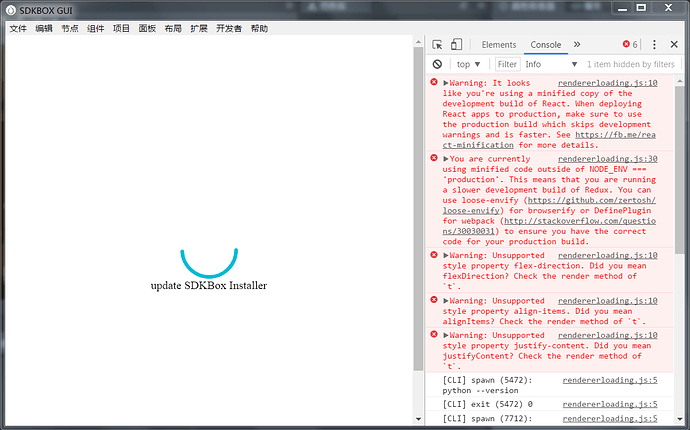Click the console scrollbar down arrow
Viewport: 690px width, 430px height.
[x=679, y=419]
